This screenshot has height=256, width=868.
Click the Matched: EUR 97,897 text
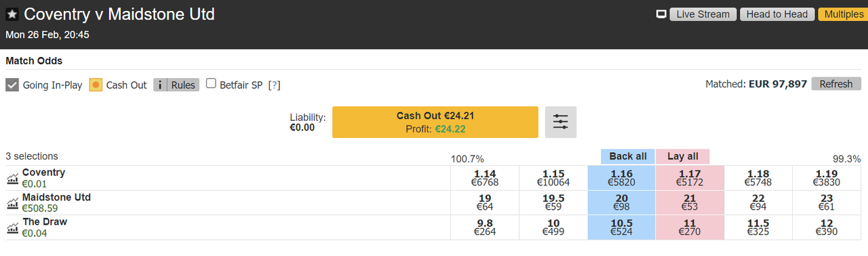pyautogui.click(x=756, y=84)
